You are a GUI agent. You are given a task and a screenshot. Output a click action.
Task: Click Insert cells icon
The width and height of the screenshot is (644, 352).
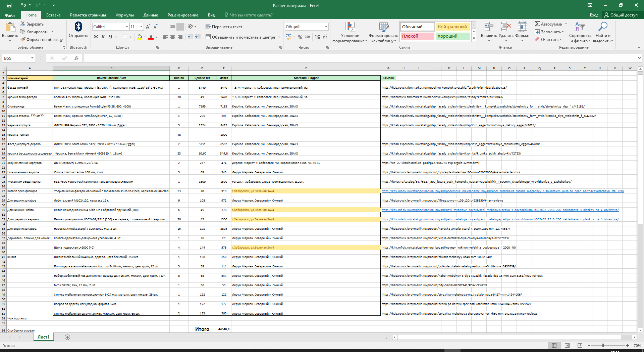click(x=489, y=27)
